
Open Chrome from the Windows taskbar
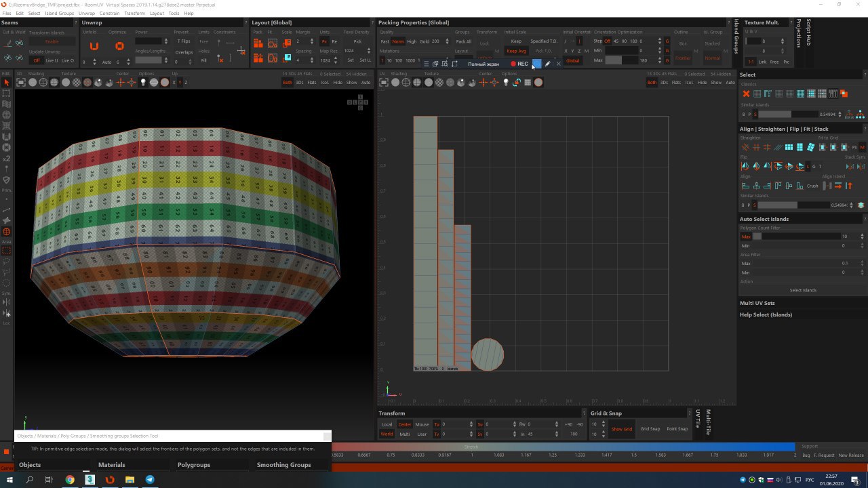point(70,480)
